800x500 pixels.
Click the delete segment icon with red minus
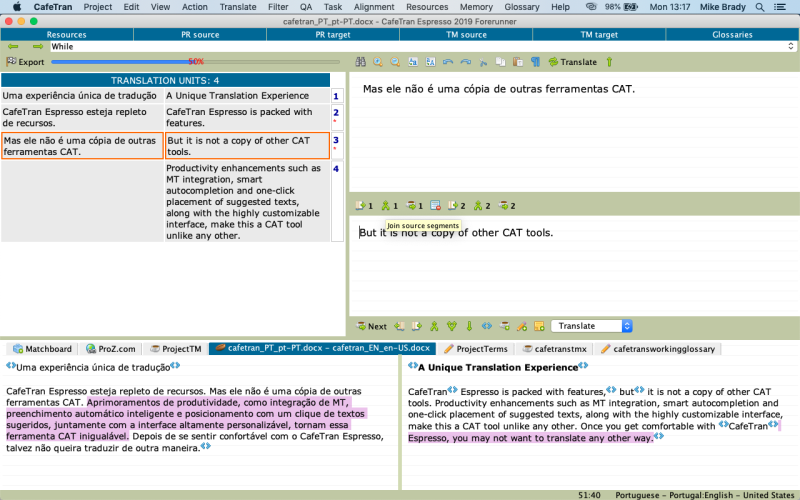click(435, 206)
